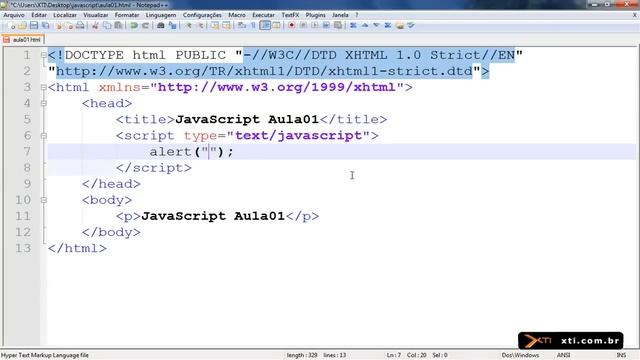The height and width of the screenshot is (360, 640).
Task: Open the Visualizar menu
Action: click(x=96, y=15)
